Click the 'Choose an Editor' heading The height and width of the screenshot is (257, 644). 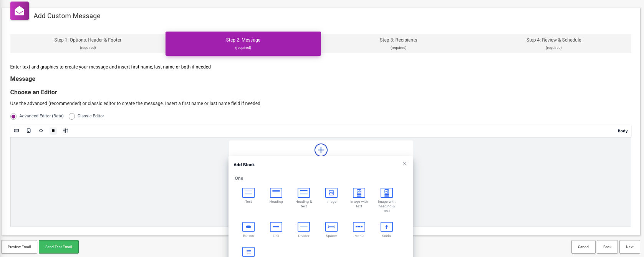[33, 92]
